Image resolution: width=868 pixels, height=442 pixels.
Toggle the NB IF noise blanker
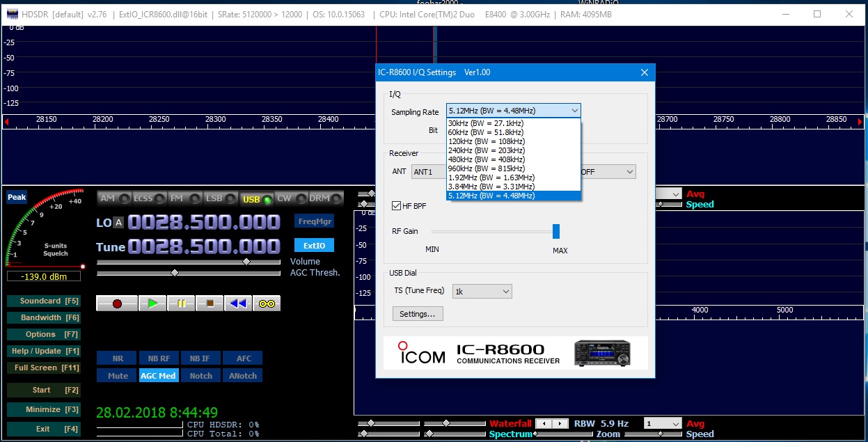pos(200,358)
